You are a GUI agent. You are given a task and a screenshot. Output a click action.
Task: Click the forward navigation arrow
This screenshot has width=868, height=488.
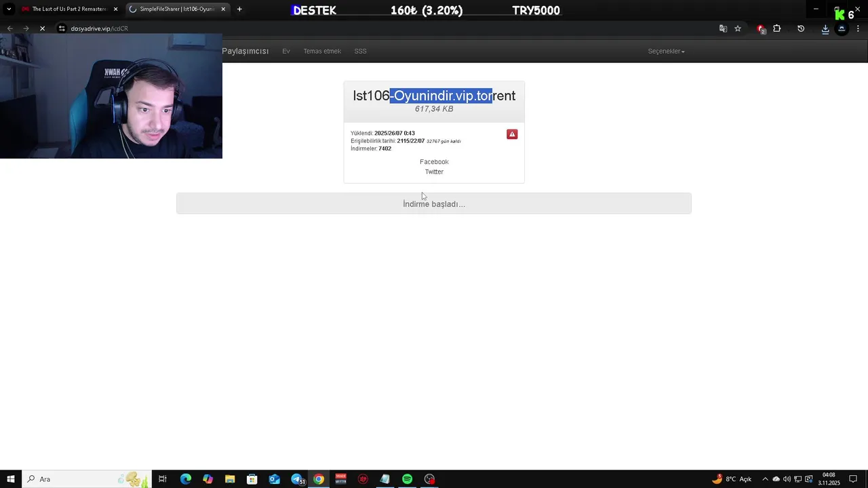pyautogui.click(x=26, y=28)
